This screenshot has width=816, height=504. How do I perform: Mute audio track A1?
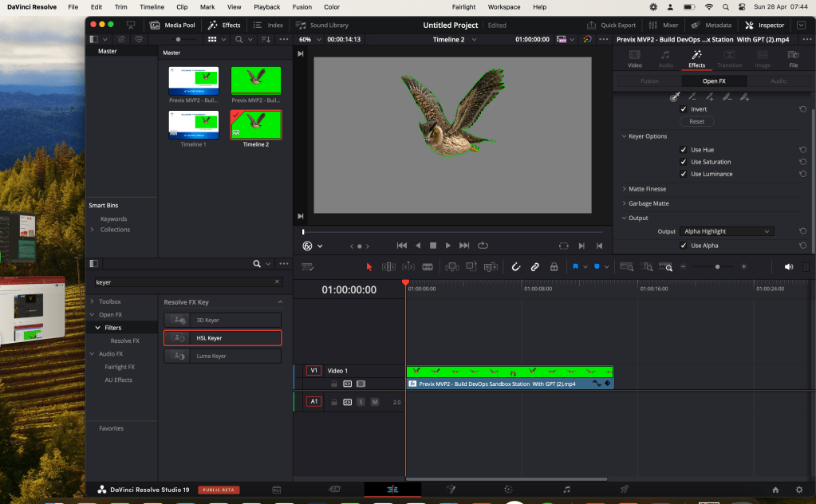[x=374, y=402]
